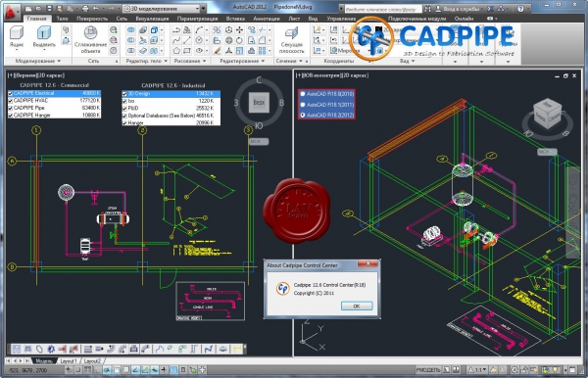Expand the Рисование panel
The image size is (588, 378).
[x=190, y=61]
